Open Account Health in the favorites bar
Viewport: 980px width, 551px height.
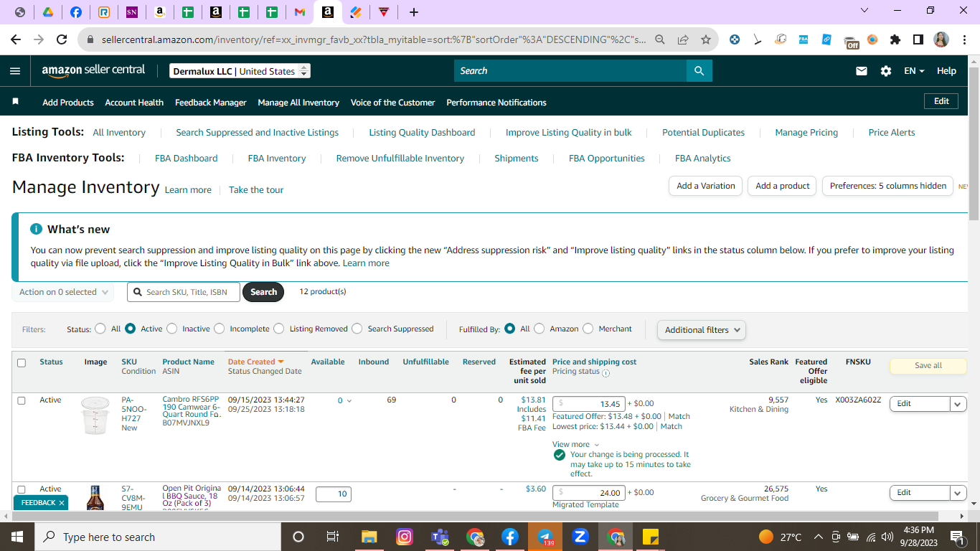[134, 103]
